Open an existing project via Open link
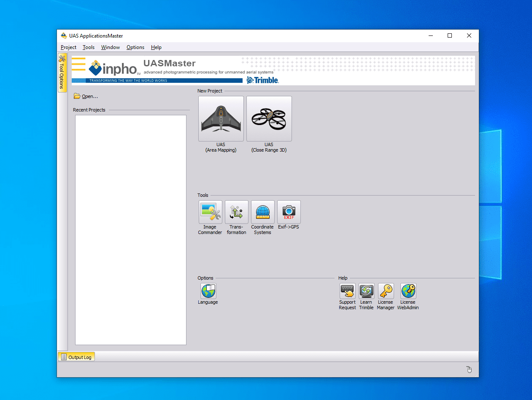 (86, 96)
